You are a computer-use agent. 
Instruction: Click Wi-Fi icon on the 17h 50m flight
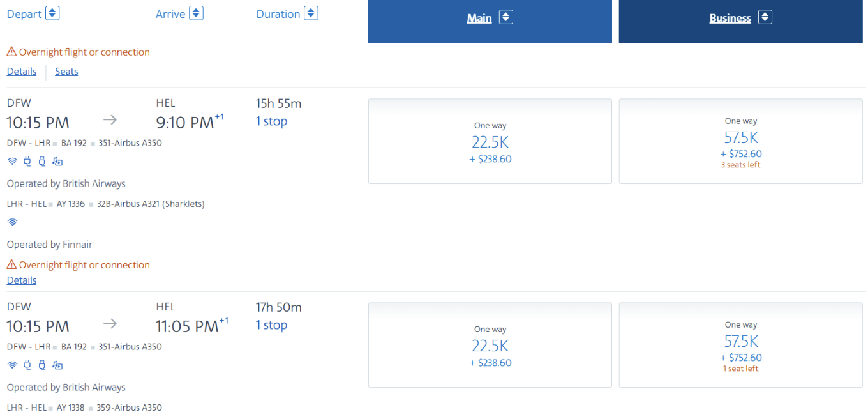12,365
